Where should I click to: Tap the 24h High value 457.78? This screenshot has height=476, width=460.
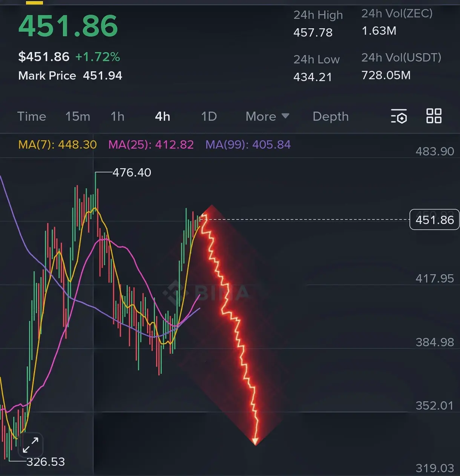pos(313,32)
